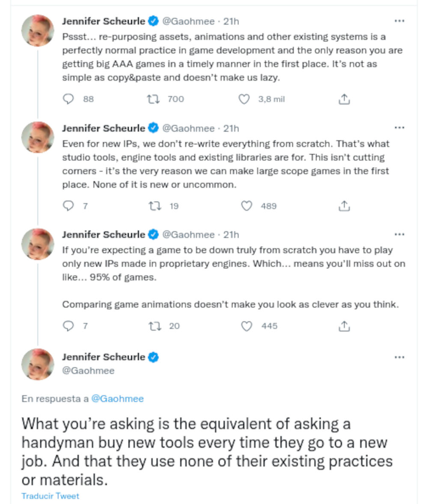This screenshot has height=504, width=428.
Task: Reply to the re-purposing assets tweet
Action: tap(68, 99)
